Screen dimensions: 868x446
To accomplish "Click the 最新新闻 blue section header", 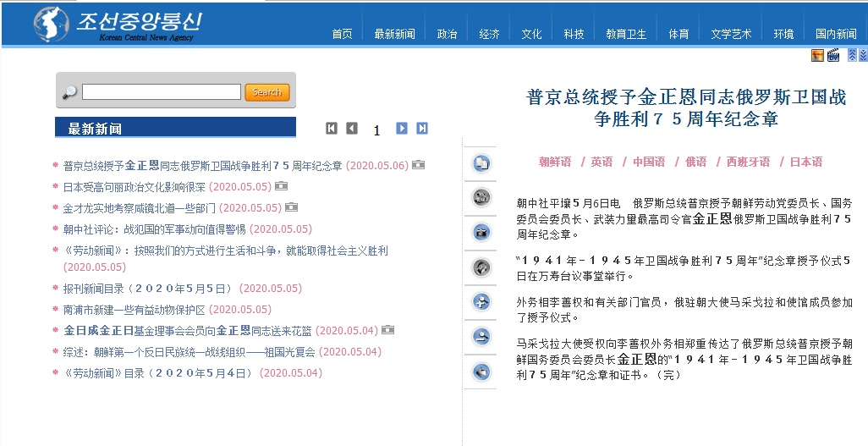I will click(x=175, y=128).
